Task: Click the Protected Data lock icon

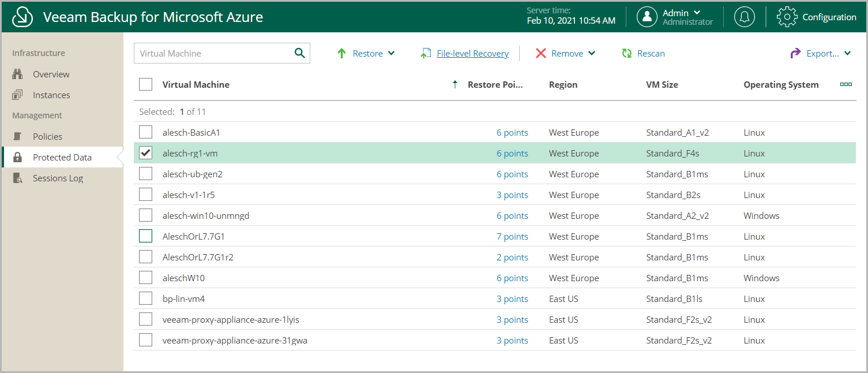Action: tap(17, 157)
